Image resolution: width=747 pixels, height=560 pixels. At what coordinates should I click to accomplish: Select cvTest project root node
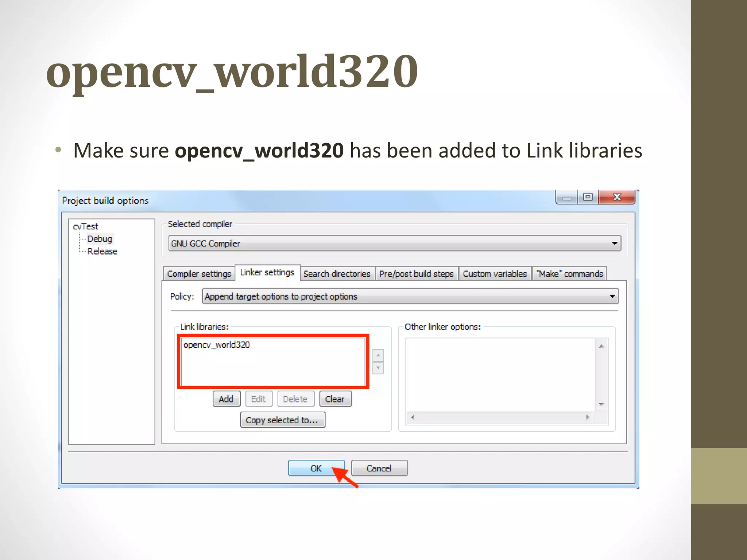tap(85, 226)
